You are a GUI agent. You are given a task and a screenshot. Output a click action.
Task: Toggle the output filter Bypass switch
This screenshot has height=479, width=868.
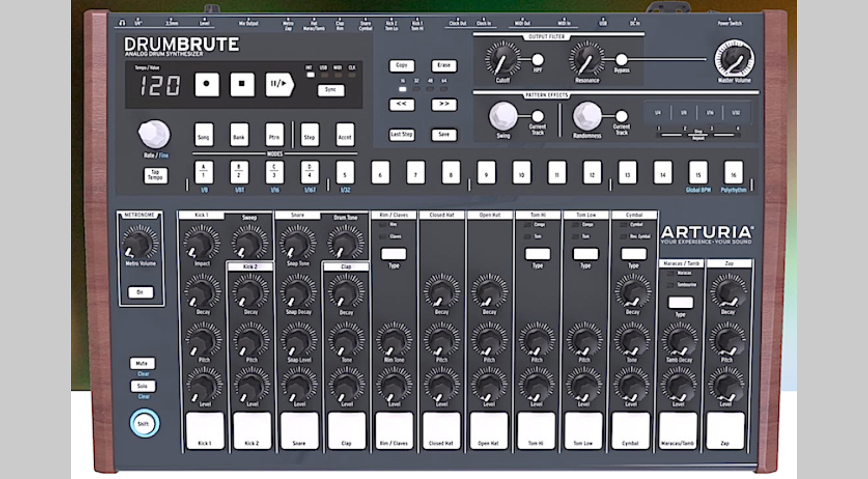621,59
